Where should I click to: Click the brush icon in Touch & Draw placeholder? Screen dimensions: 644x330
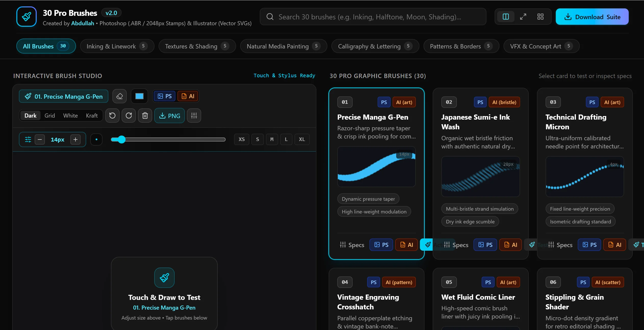tap(164, 277)
